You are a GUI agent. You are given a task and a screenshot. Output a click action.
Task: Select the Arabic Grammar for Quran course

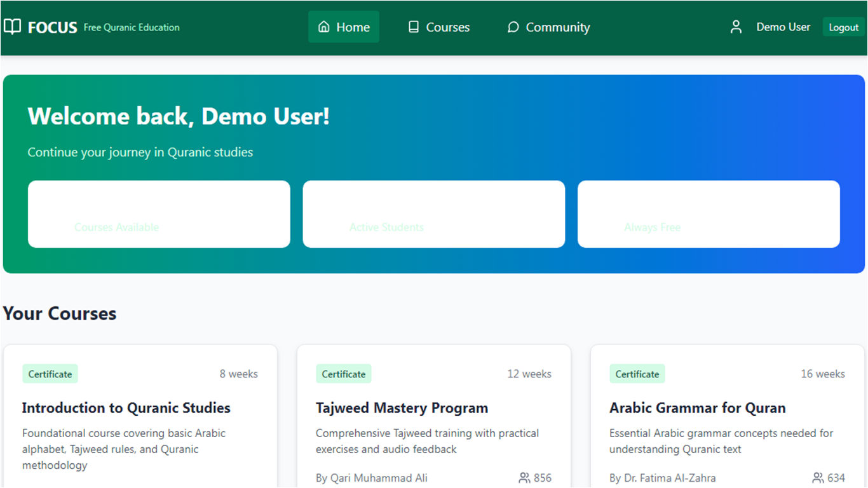click(x=697, y=407)
